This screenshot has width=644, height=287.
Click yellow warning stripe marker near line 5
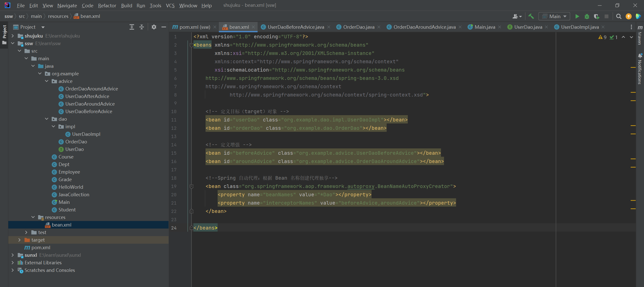[x=633, y=68]
